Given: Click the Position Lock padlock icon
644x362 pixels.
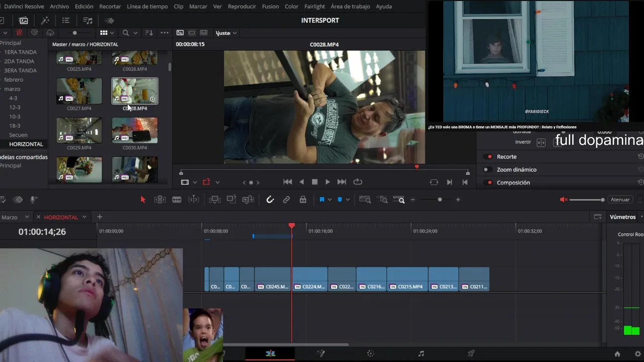Looking at the screenshot, I should click(303, 200).
